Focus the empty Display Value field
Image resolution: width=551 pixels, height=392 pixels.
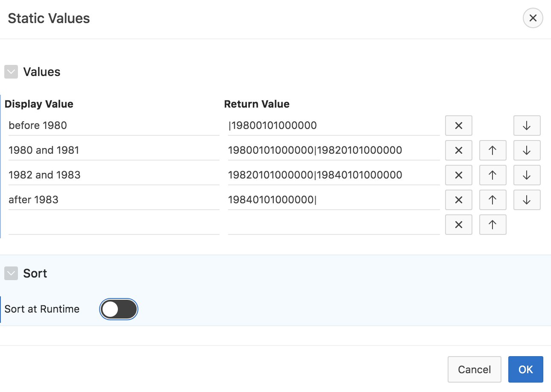point(113,225)
